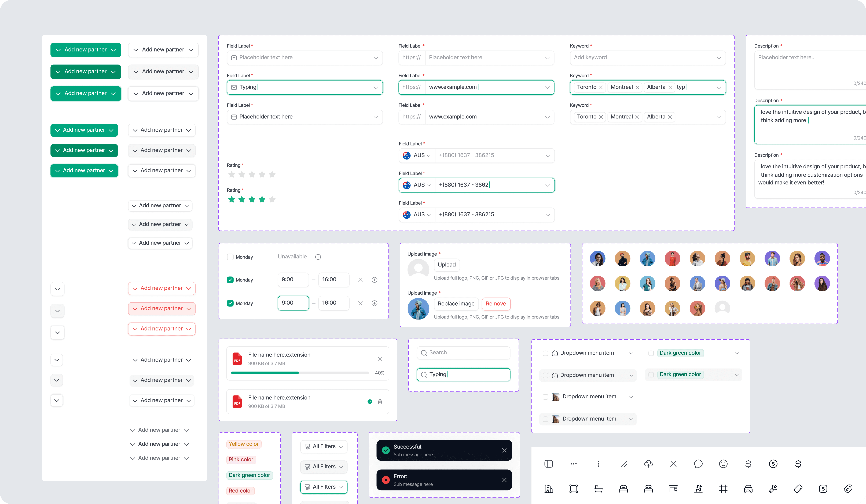866x504 pixels.
Task: Click the chat bubble icon
Action: (698, 464)
